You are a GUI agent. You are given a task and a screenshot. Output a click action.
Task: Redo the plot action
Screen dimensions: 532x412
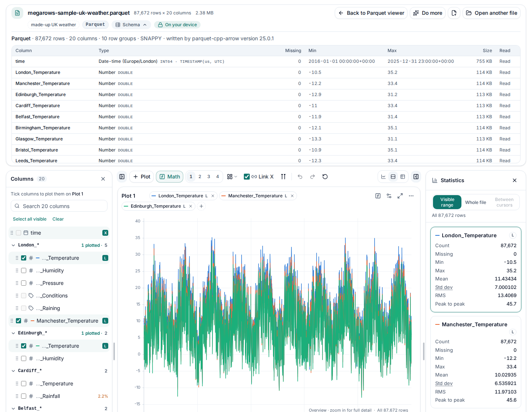[x=313, y=177]
